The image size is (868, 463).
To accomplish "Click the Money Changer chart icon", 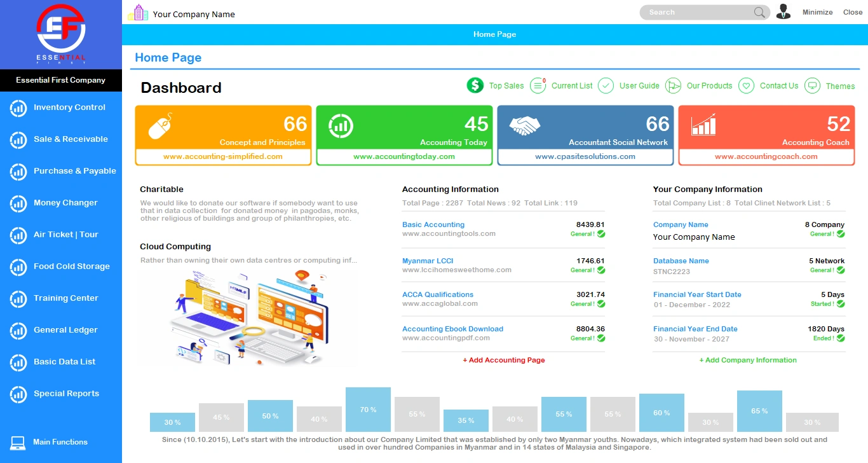I will 18,204.
